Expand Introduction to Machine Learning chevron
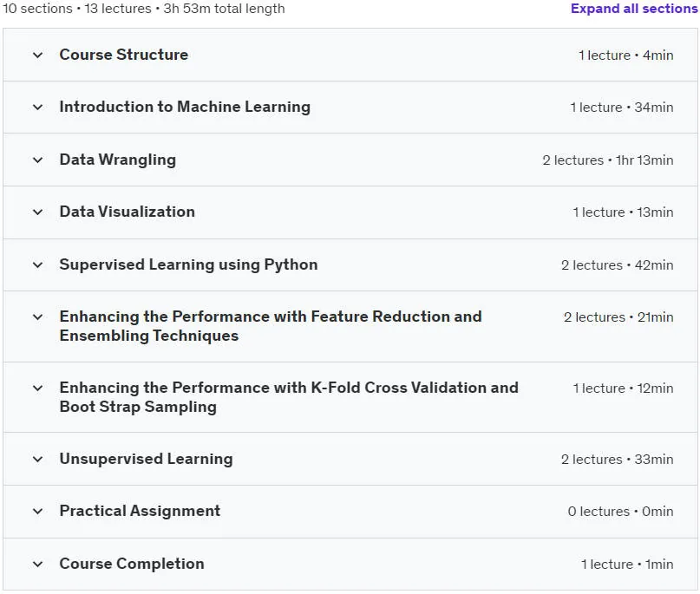The image size is (700, 594). (x=38, y=108)
